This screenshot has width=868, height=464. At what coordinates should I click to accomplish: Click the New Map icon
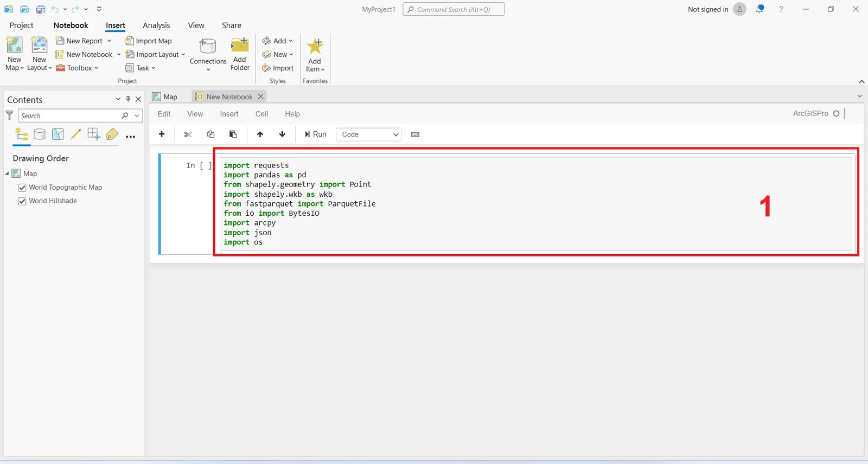[x=14, y=44]
